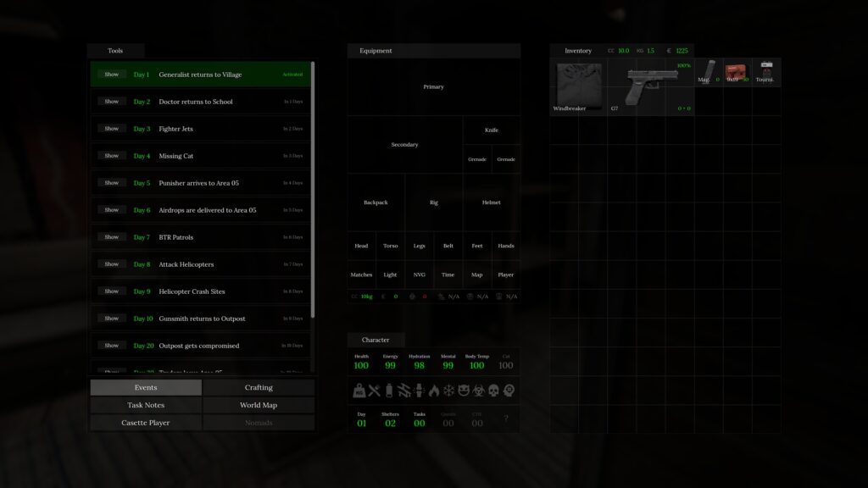Show the Day 9 Helicopter Crash Sites event
This screenshot has height=488, width=868.
[111, 291]
